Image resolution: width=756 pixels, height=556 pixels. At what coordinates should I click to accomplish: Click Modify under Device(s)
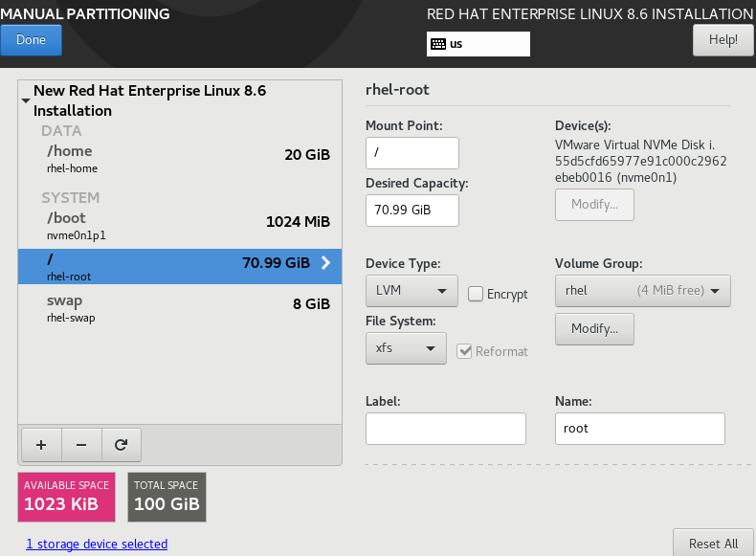point(594,205)
